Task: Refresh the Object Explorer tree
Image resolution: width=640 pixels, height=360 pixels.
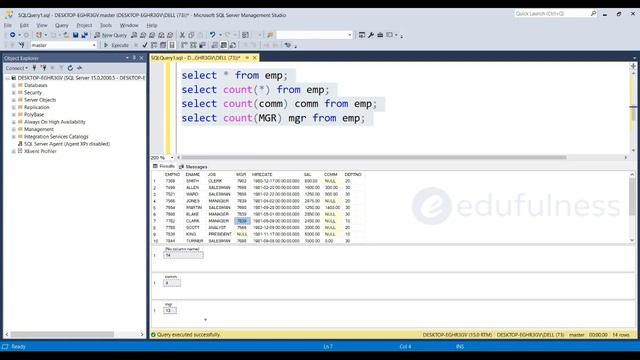Action: (70, 68)
